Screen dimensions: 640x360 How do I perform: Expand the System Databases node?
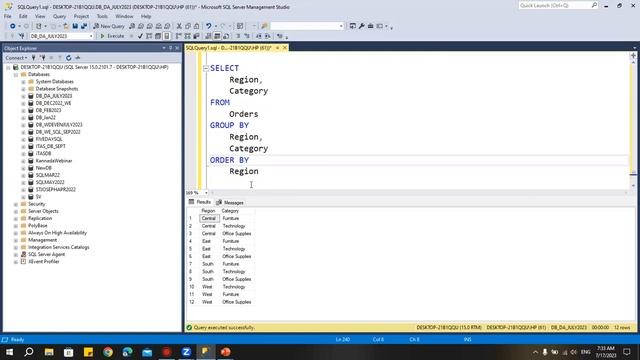23,82
